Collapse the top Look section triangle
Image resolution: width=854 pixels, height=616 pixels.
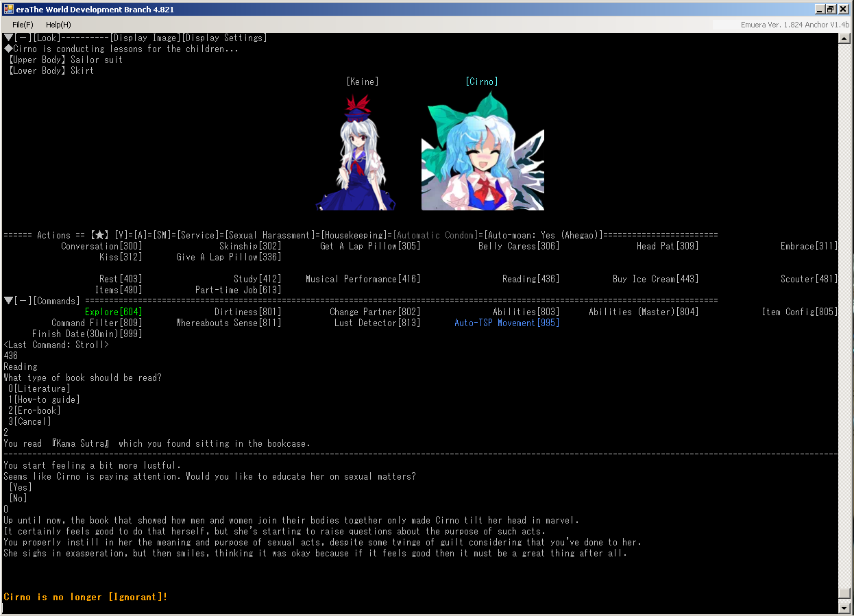pos(8,38)
